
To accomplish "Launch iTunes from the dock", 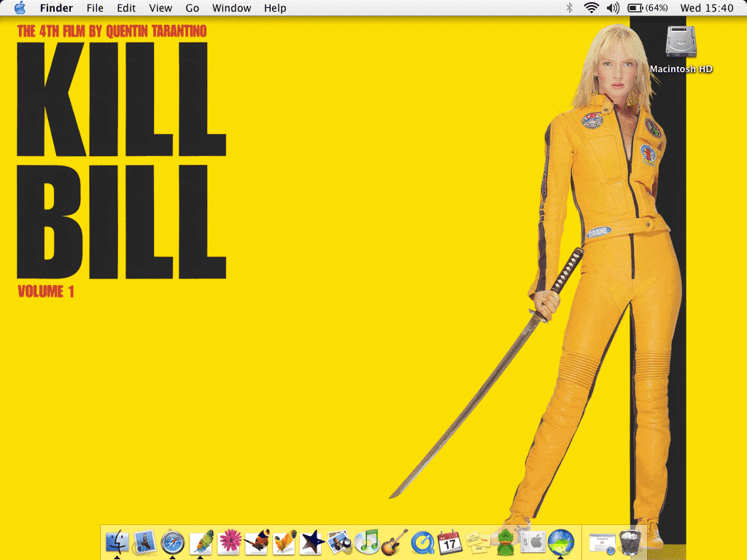I will [368, 542].
